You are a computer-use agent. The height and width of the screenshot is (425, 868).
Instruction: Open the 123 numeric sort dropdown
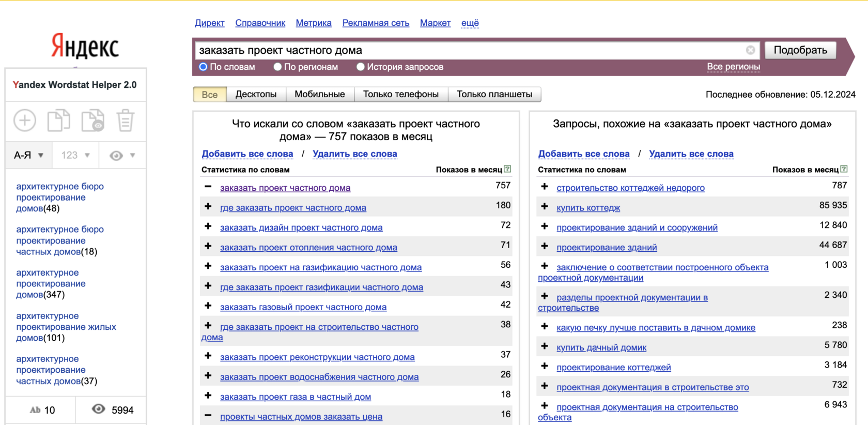(x=75, y=155)
